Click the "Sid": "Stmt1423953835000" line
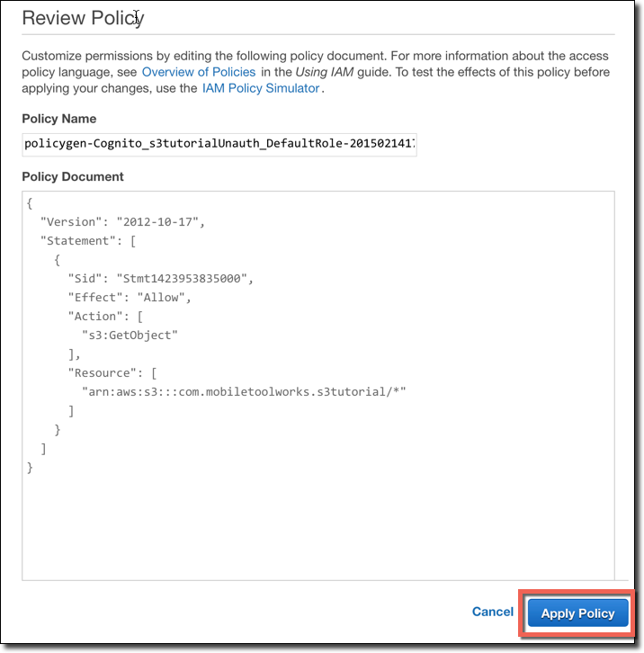This screenshot has width=644, height=653. click(160, 279)
